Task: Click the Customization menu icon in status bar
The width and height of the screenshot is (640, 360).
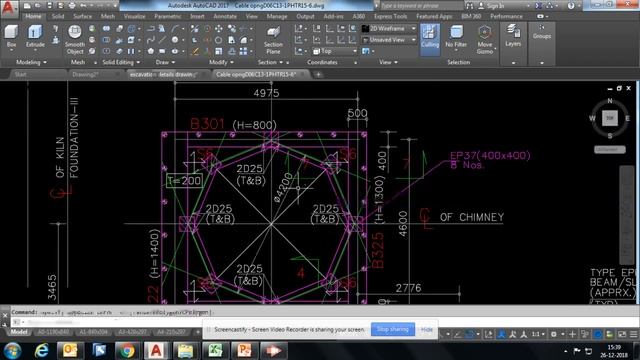Action: (633, 334)
